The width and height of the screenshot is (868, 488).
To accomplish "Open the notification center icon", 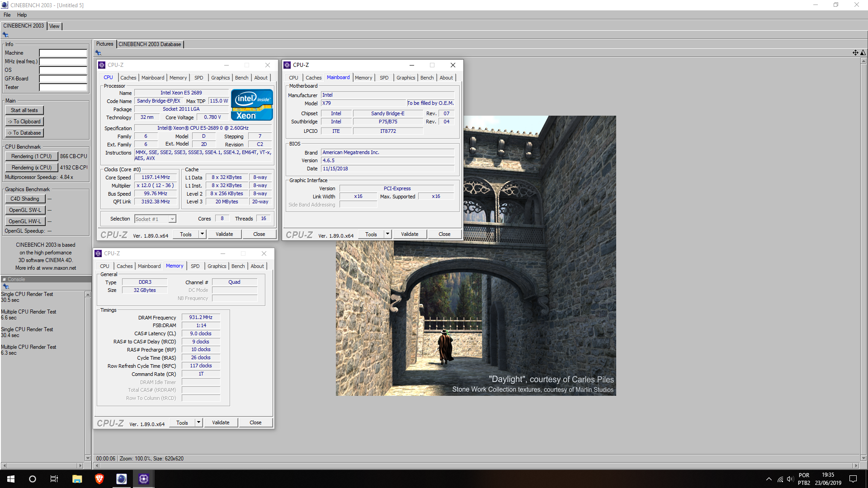I will [x=853, y=479].
